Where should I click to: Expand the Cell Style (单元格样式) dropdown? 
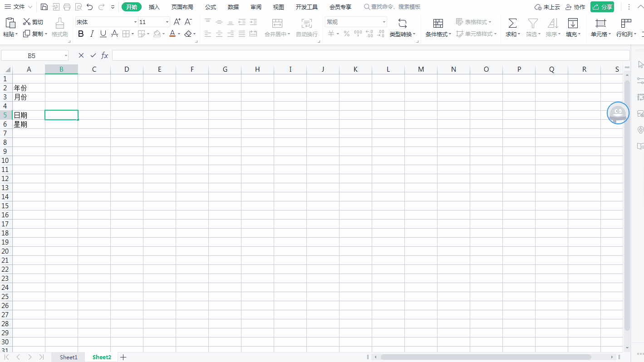(495, 34)
